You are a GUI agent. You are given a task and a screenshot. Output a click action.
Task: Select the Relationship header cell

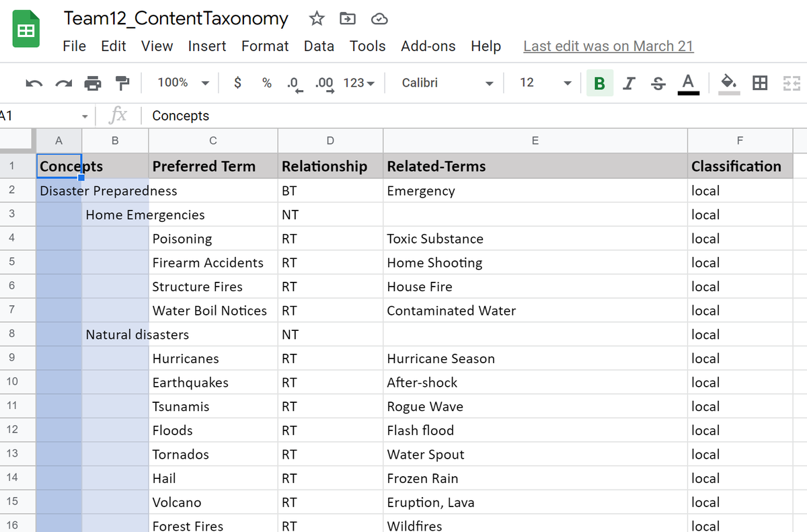pyautogui.click(x=330, y=166)
